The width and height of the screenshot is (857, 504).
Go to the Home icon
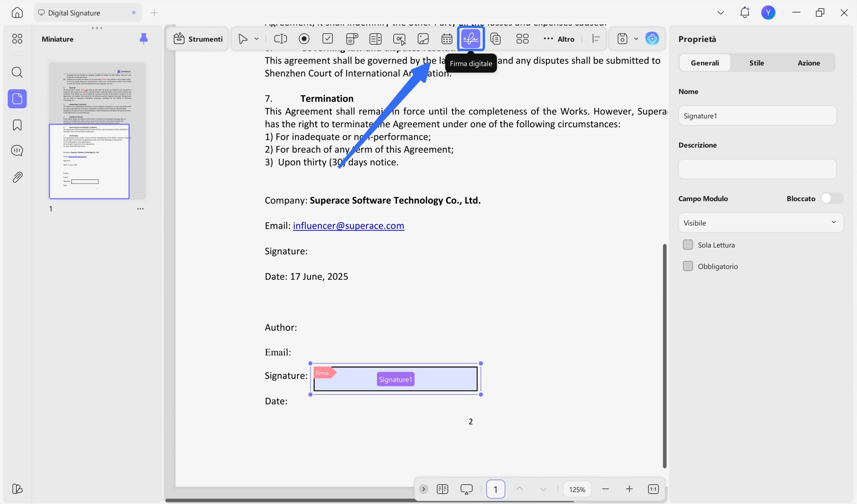pos(17,13)
